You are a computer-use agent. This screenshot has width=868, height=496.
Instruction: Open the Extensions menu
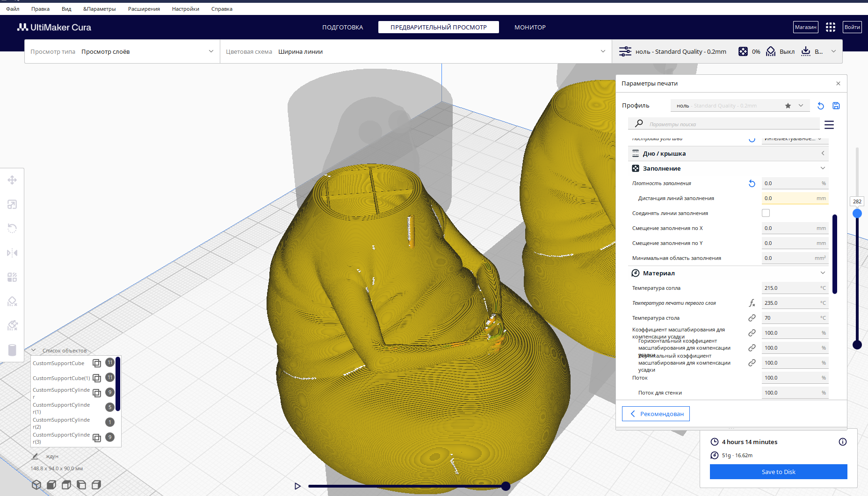click(x=144, y=9)
